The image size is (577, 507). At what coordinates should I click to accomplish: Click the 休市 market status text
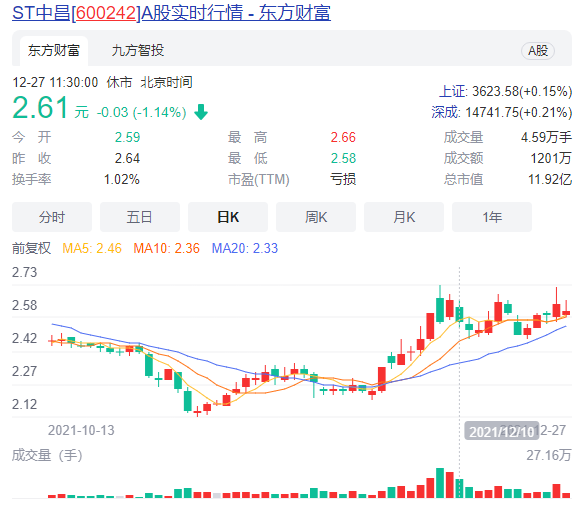tap(119, 82)
